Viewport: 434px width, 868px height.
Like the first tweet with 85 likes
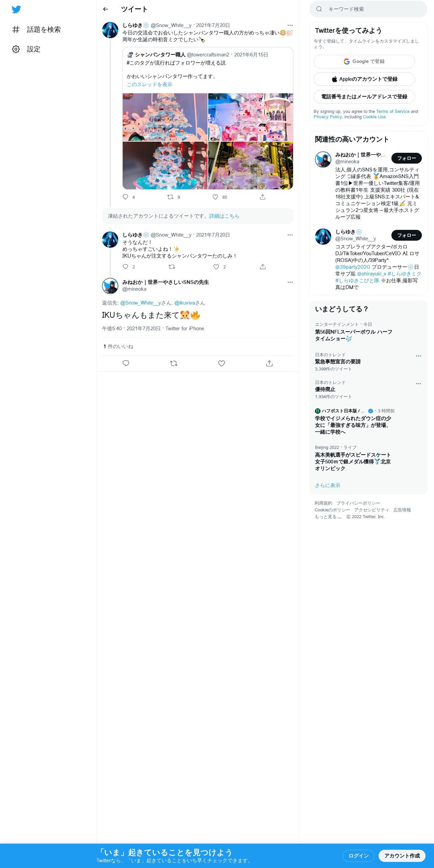[215, 197]
